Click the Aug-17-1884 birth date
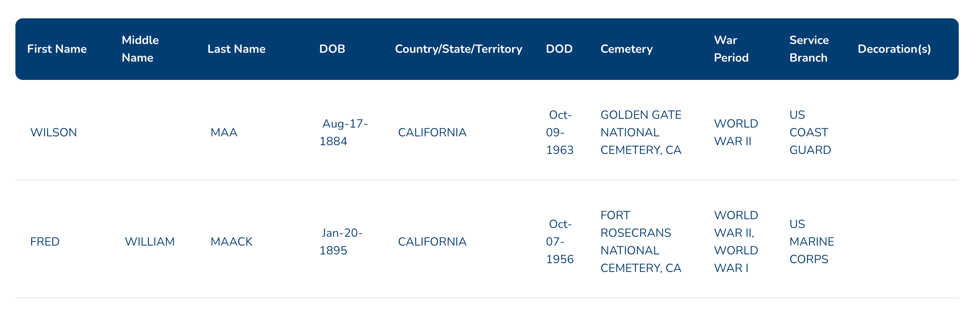Image resolution: width=980 pixels, height=309 pixels. [x=344, y=132]
